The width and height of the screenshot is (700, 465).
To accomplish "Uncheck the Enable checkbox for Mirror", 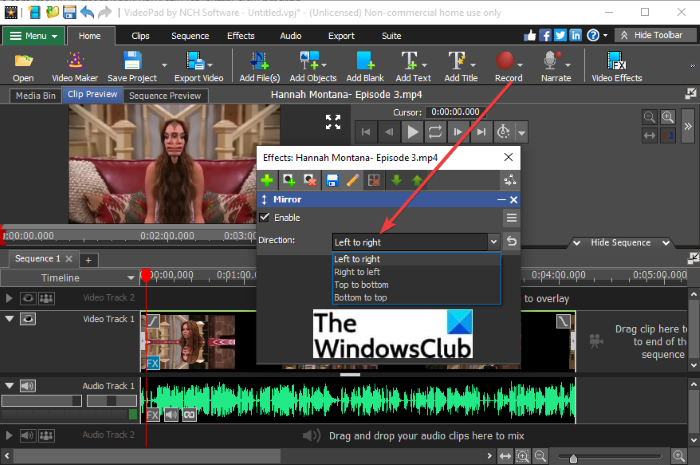I will point(265,217).
